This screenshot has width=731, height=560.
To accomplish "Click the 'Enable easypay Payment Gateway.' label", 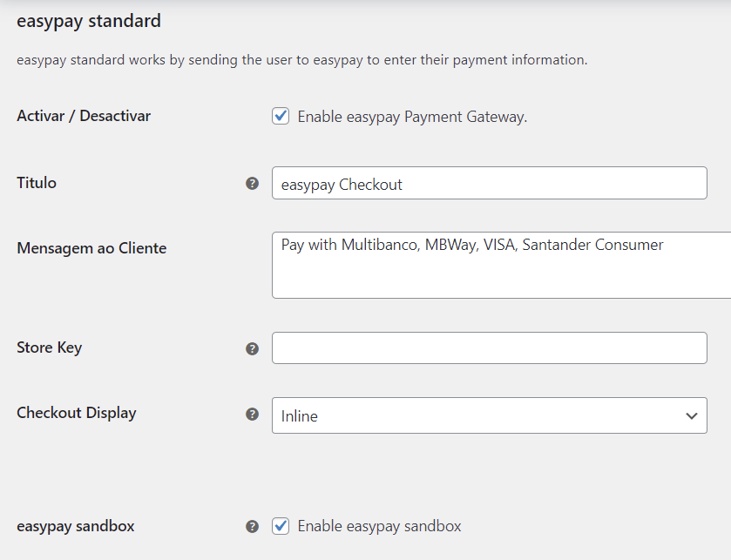I will (412, 117).
